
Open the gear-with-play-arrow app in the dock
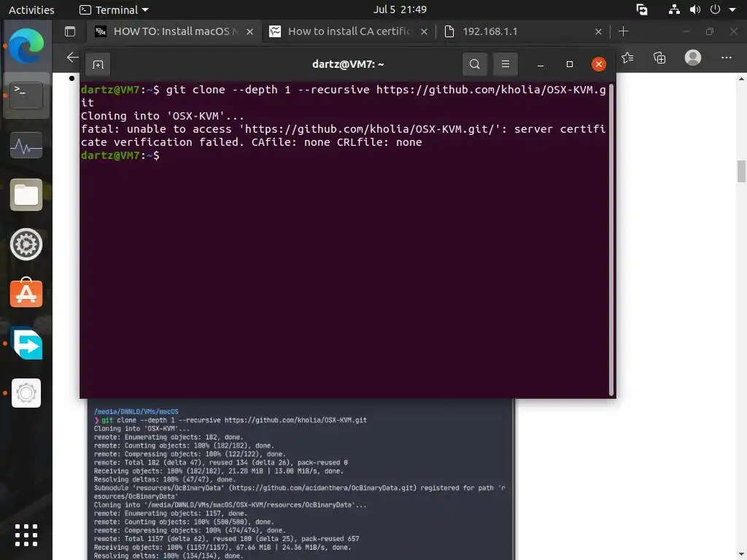[26, 244]
